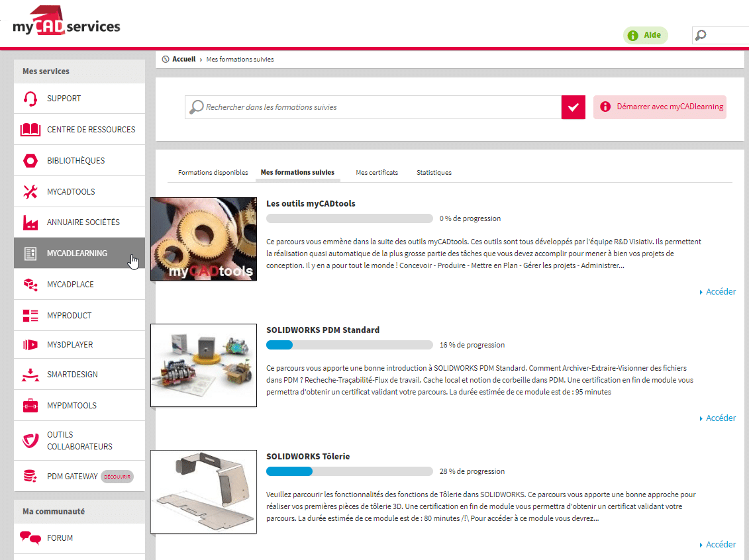The width and height of the screenshot is (749, 560).
Task: Switch to Formations disponibles tab
Action: click(x=213, y=173)
